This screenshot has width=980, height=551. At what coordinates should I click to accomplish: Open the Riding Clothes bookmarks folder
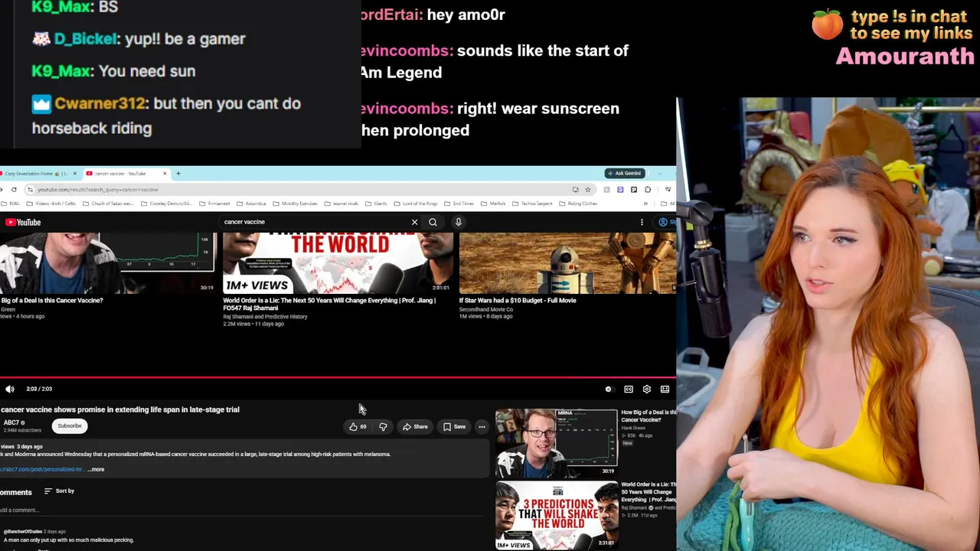point(578,204)
